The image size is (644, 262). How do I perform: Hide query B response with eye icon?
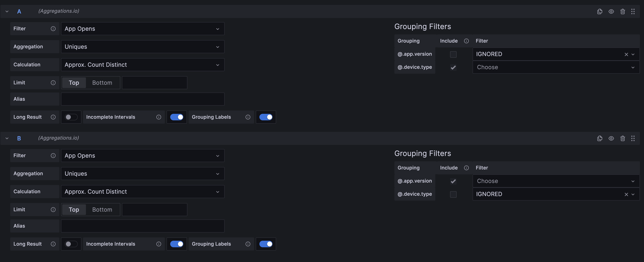(611, 138)
